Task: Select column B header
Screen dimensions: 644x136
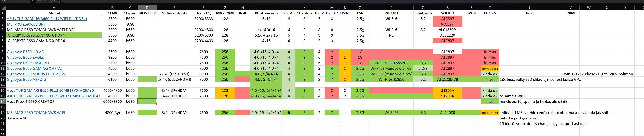Action: click(x=112, y=8)
